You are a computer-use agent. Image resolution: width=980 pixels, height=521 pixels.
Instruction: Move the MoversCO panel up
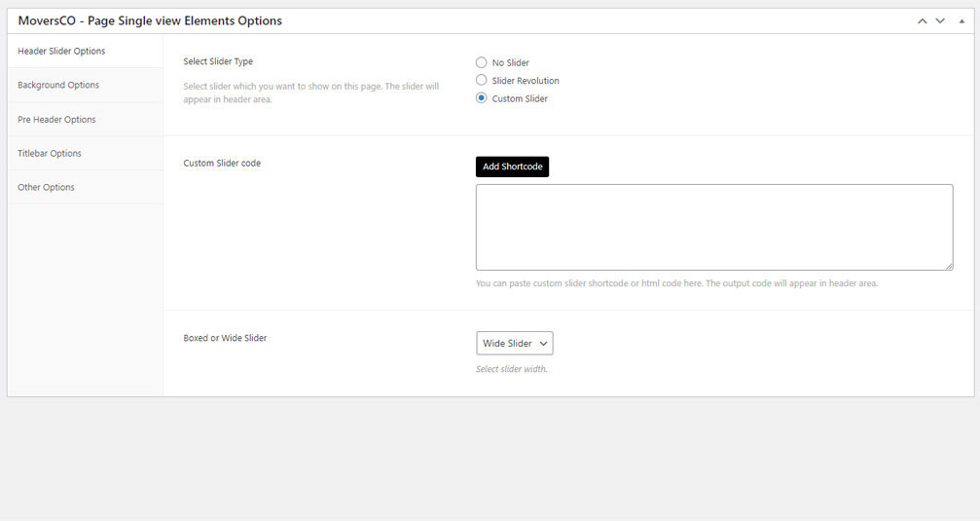[x=922, y=20]
